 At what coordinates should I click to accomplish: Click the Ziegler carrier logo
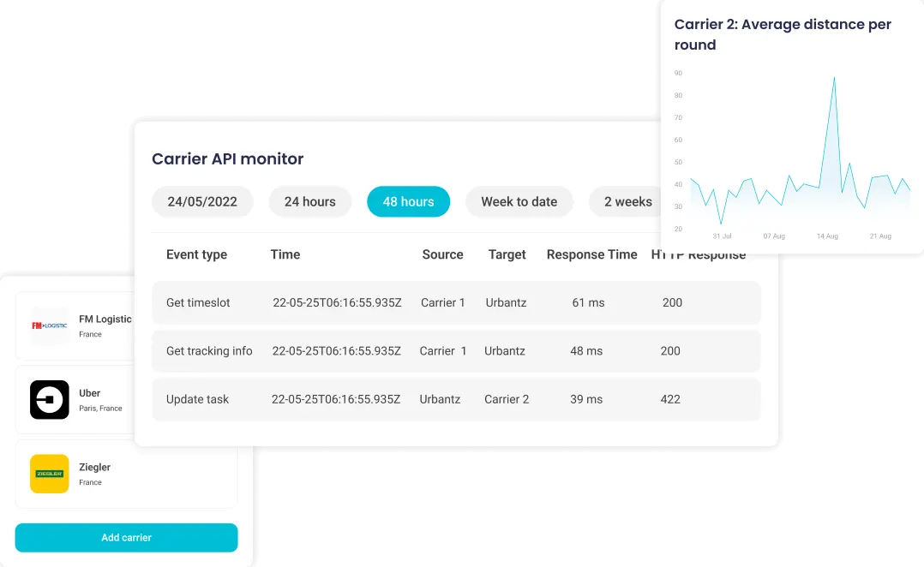pos(50,474)
